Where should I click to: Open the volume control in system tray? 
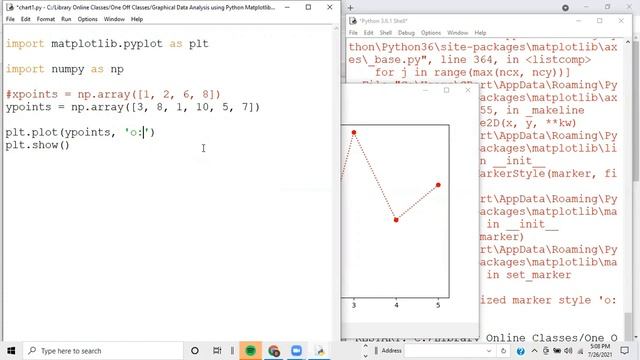tap(568, 351)
